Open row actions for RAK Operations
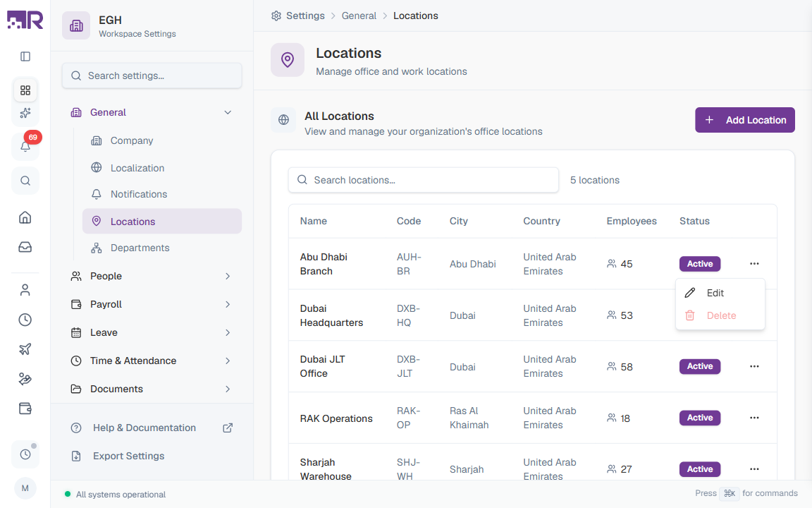812x508 pixels. (754, 418)
